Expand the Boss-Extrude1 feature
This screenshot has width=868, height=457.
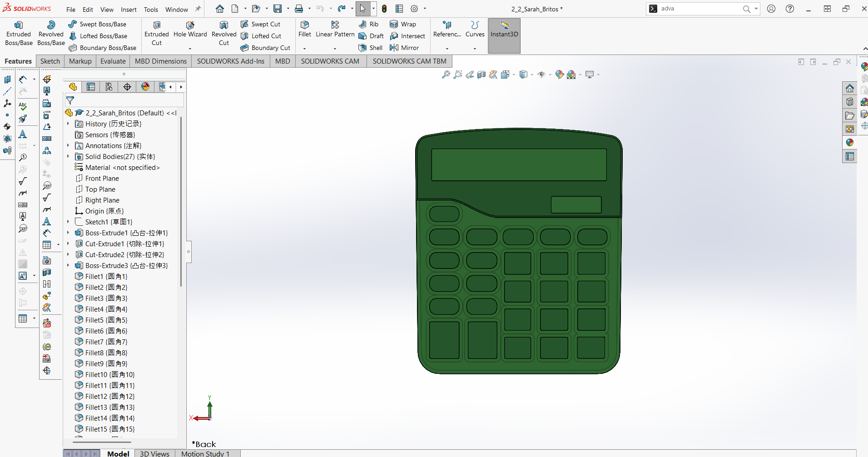click(x=69, y=233)
